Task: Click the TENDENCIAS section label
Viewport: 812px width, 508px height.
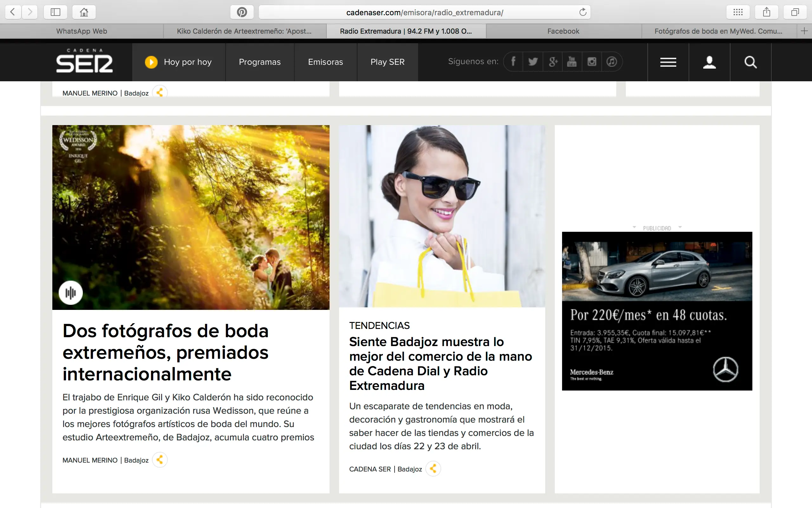Action: (x=379, y=325)
